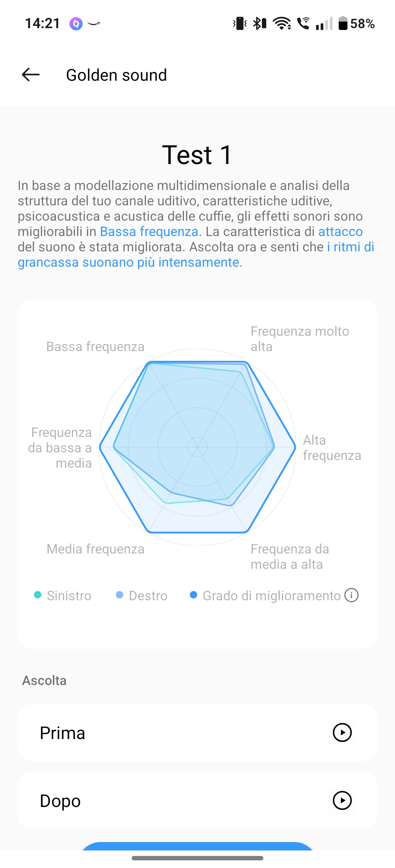This screenshot has width=395, height=868.
Task: Play the Prima audio sample
Action: point(342,732)
